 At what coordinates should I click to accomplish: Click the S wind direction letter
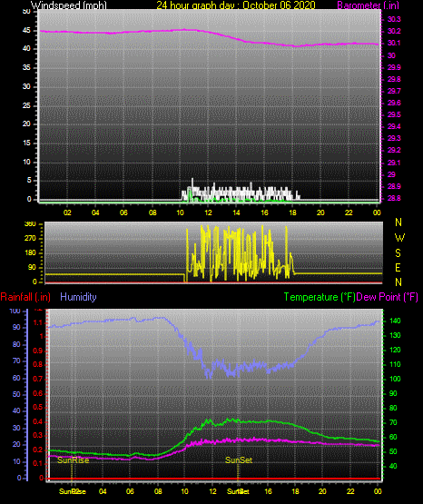click(x=398, y=253)
